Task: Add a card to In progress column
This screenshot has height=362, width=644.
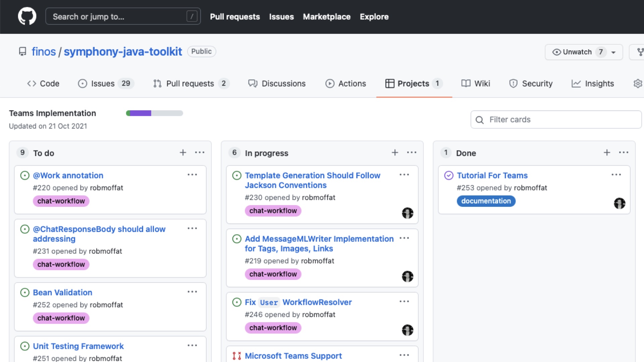Action: click(395, 153)
